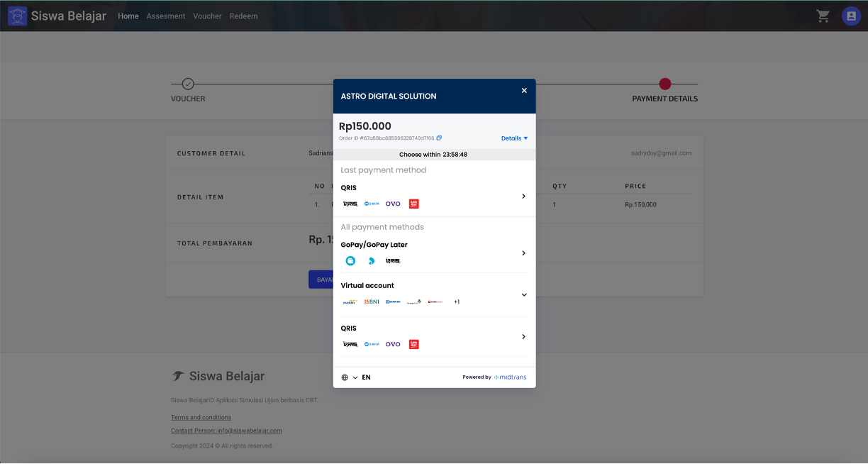This screenshot has height=464, width=868.
Task: Click the Contact Person email link
Action: coord(226,431)
